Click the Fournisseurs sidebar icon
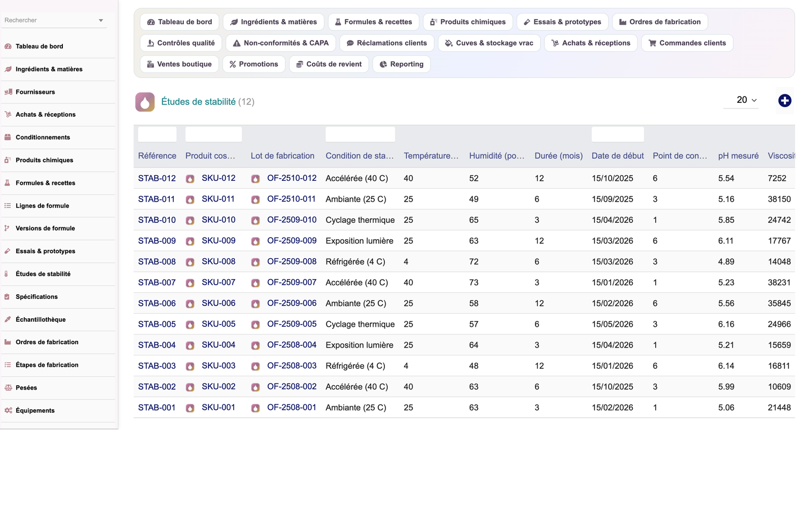This screenshot has height=507, width=812. (x=8, y=92)
